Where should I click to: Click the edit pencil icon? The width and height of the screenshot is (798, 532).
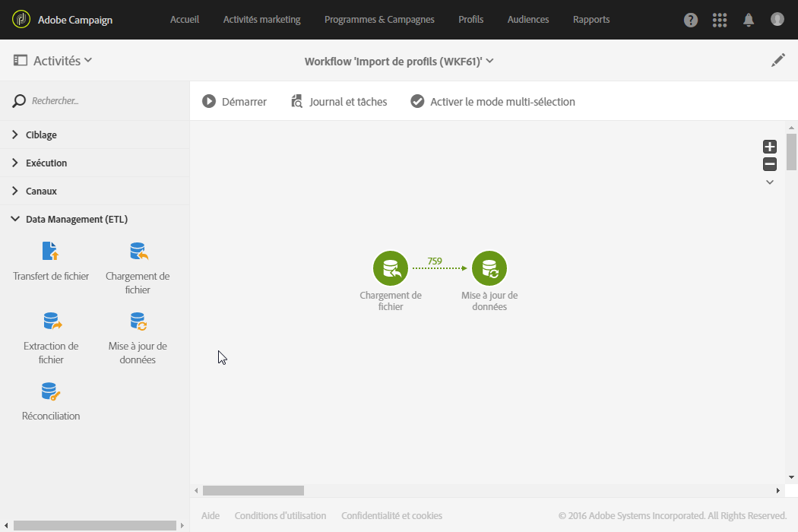(777, 60)
